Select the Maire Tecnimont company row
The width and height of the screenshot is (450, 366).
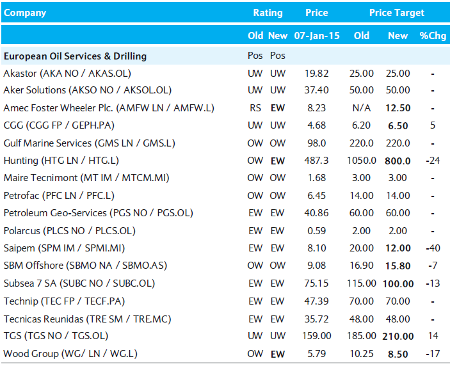click(x=225, y=178)
